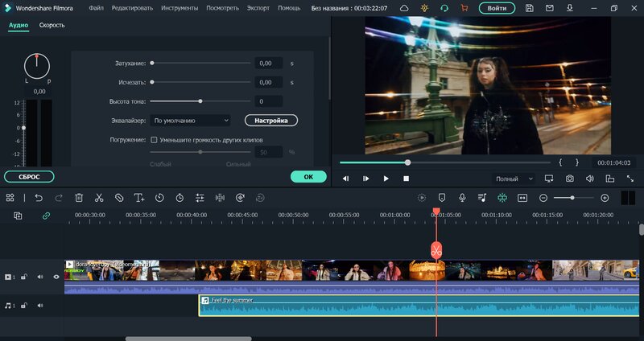Viewport: 644px width, 341px height.
Task: Undo last action in timeline toolbar
Action: tap(39, 198)
